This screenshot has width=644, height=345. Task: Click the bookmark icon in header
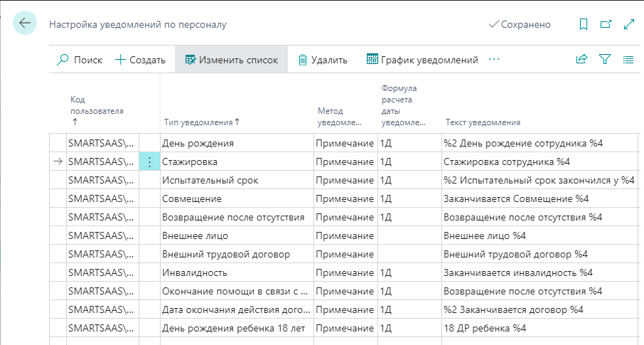point(584,24)
